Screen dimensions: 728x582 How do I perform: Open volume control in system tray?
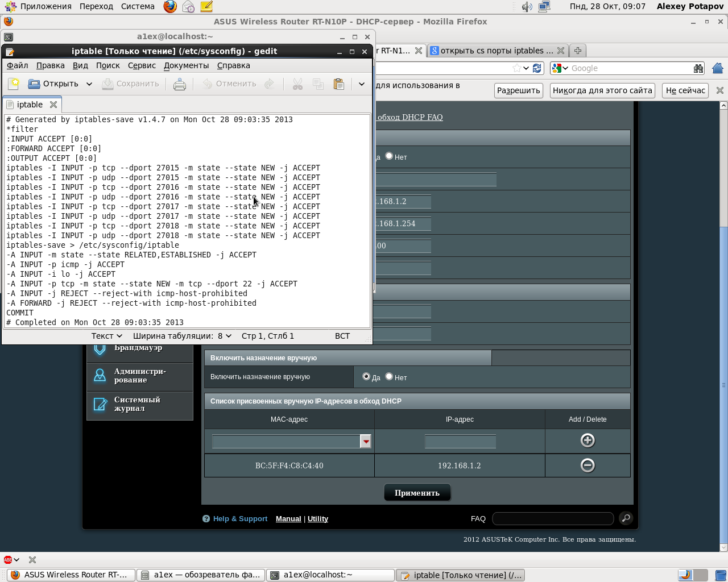527,6
